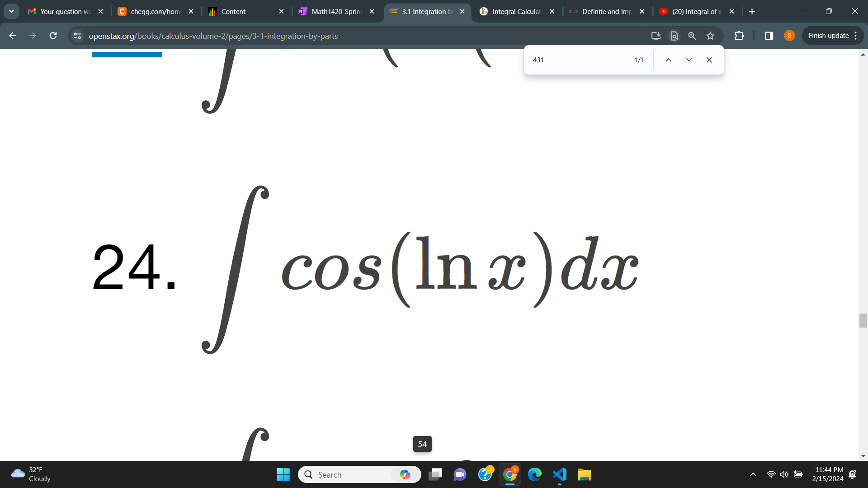Click the profile avatar icon in toolbar
868x488 pixels.
point(789,36)
